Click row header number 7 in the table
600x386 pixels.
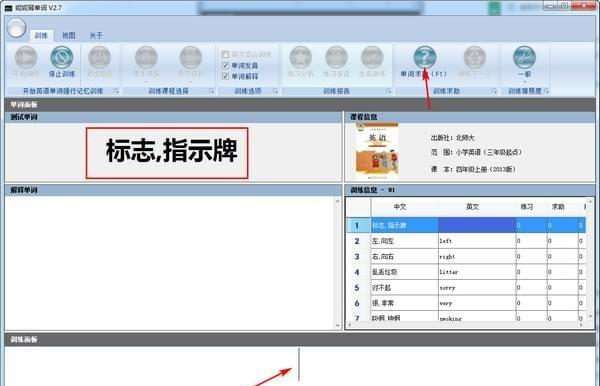[x=358, y=317]
